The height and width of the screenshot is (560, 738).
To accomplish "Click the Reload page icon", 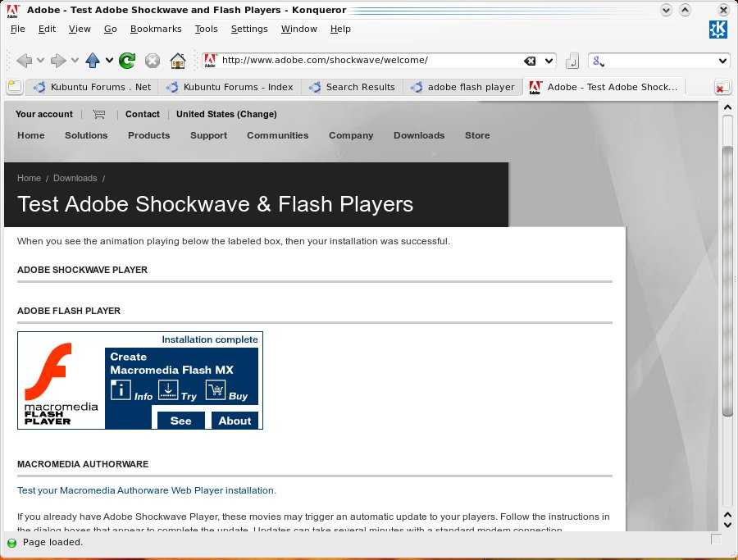I will [x=127, y=61].
